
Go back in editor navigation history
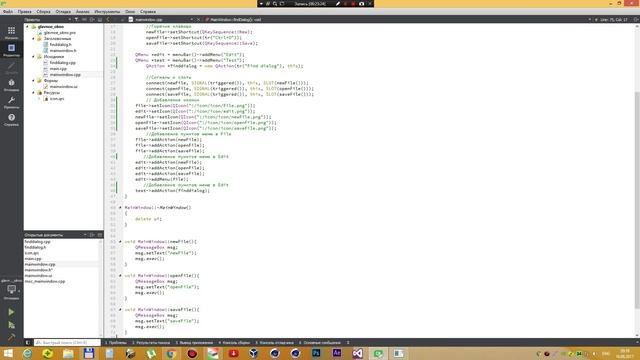(x=108, y=20)
